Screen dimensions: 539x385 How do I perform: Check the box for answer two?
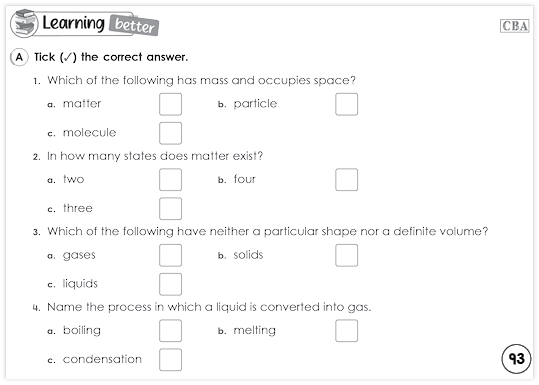(170, 179)
